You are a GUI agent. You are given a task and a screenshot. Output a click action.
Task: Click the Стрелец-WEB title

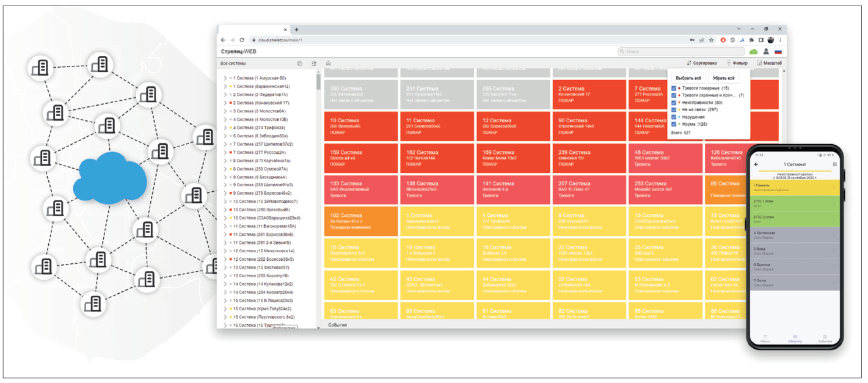239,52
